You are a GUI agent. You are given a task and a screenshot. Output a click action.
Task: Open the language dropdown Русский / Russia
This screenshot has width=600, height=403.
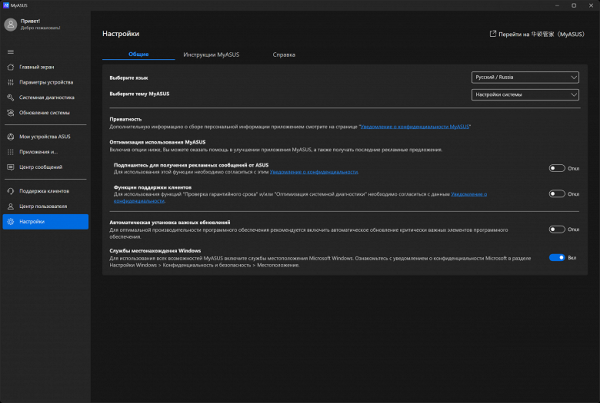pyautogui.click(x=525, y=76)
